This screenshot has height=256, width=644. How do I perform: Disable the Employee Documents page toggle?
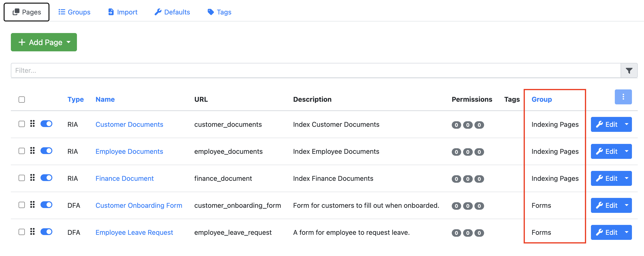tap(46, 151)
